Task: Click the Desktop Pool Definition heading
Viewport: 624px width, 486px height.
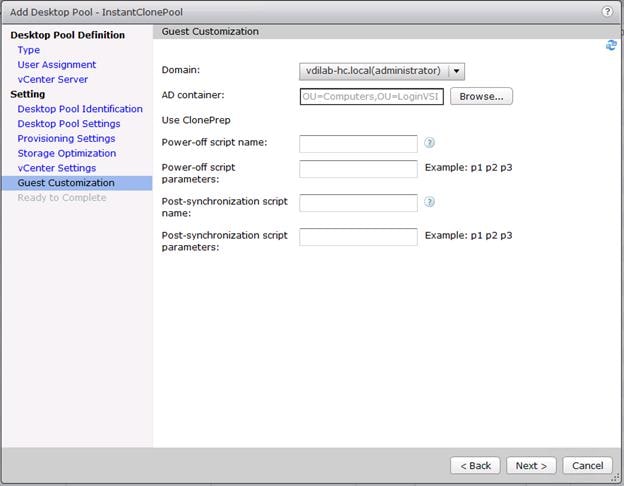Action: (68, 35)
